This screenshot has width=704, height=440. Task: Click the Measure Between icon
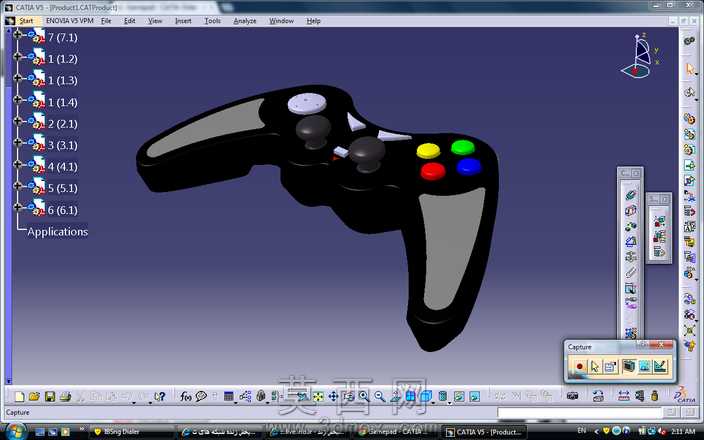click(x=624, y=396)
